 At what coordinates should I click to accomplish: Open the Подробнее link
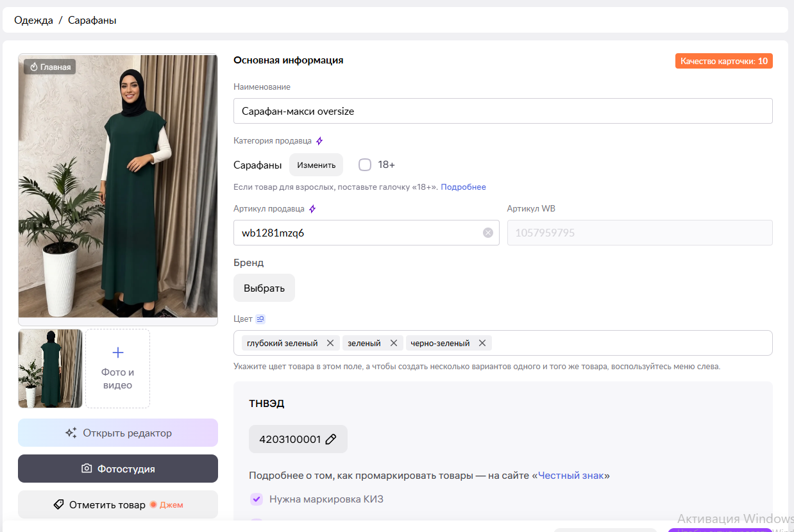tap(463, 187)
